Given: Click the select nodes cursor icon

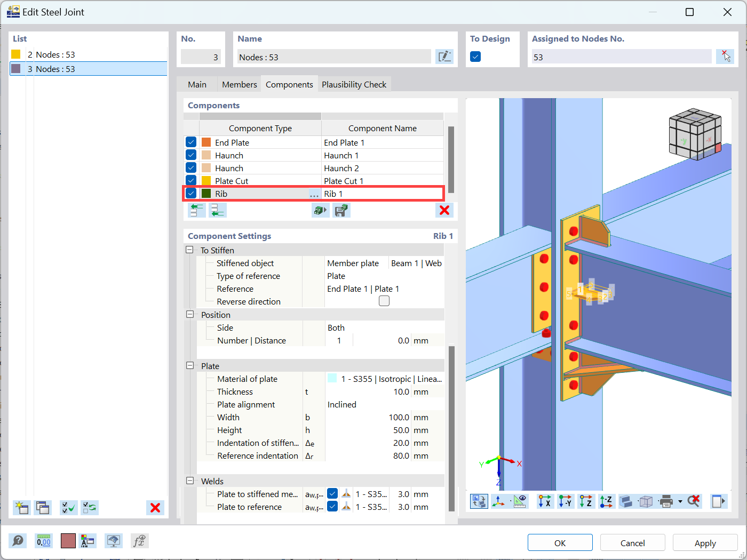Looking at the screenshot, I should tap(725, 57).
